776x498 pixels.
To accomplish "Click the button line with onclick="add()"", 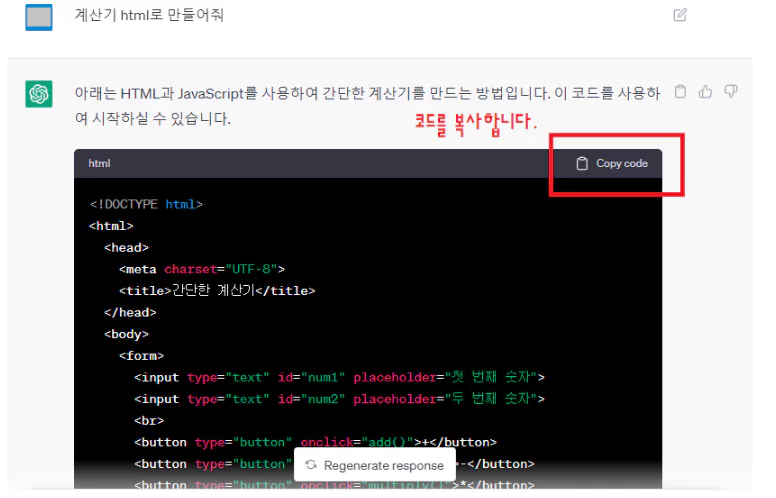I will click(315, 442).
